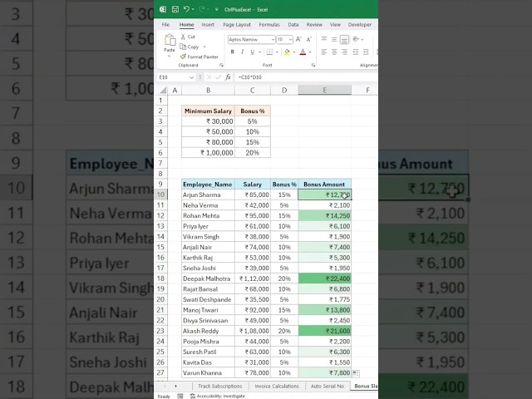Activate the Format Painter brush
This screenshot has height=399, width=532.
(x=199, y=57)
